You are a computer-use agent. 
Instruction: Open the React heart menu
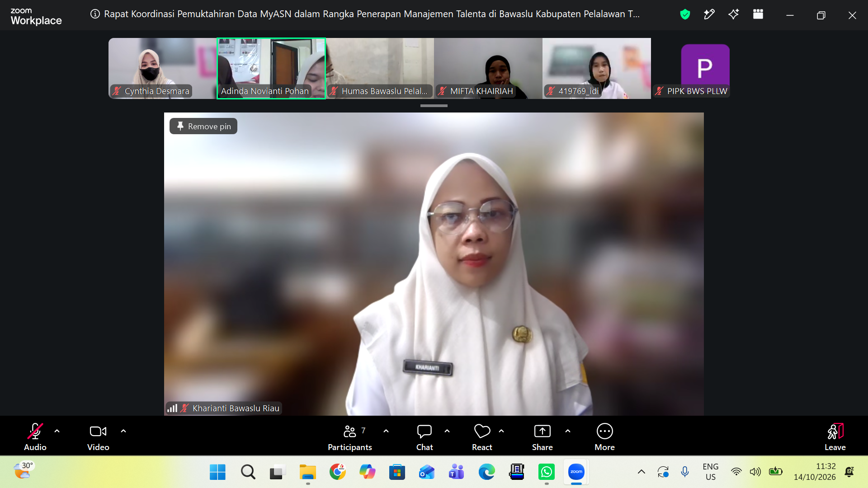482,436
